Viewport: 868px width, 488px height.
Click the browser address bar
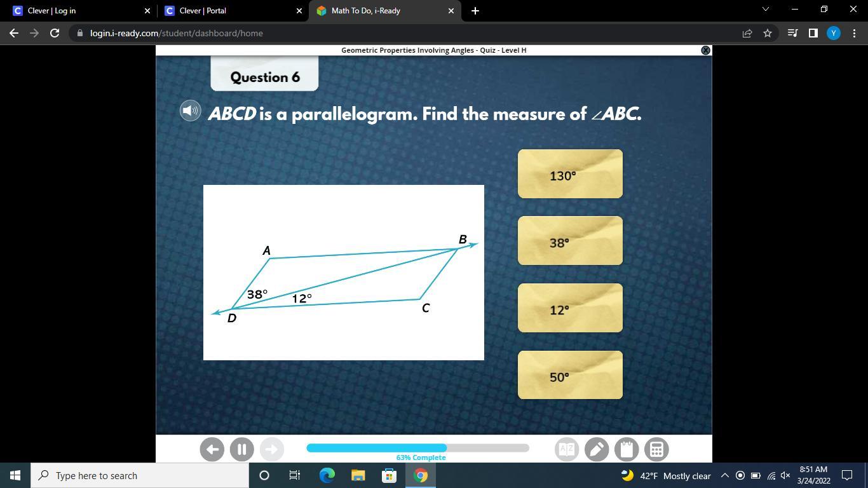tap(407, 33)
